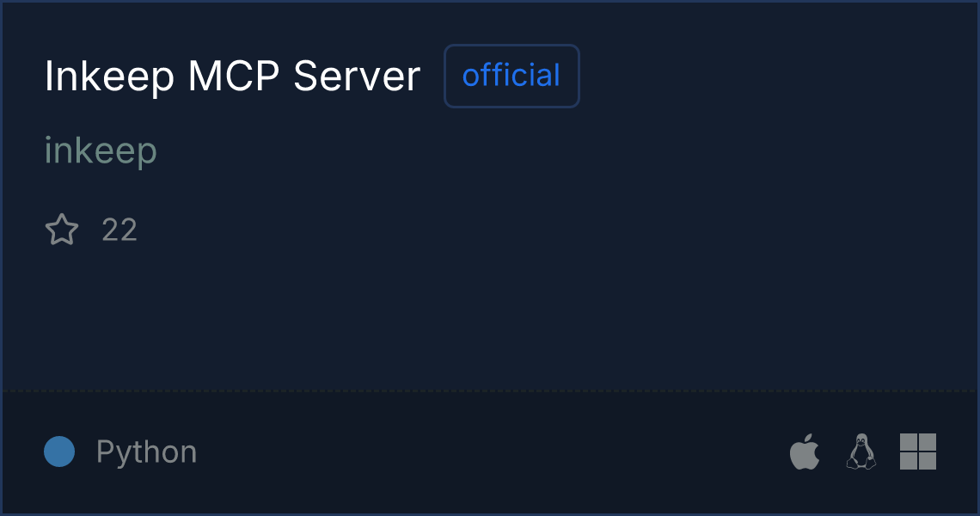Click the star count number 22
Viewport: 980px width, 516px height.
pyautogui.click(x=119, y=230)
